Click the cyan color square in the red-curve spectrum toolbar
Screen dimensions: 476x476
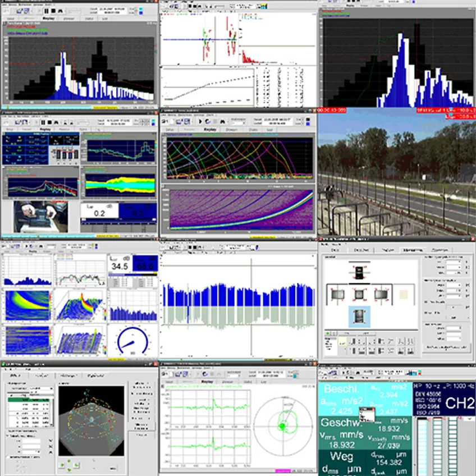point(140,9)
